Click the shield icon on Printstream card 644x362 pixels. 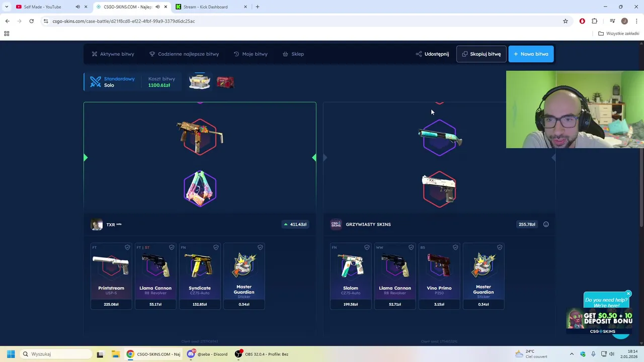[127, 247]
